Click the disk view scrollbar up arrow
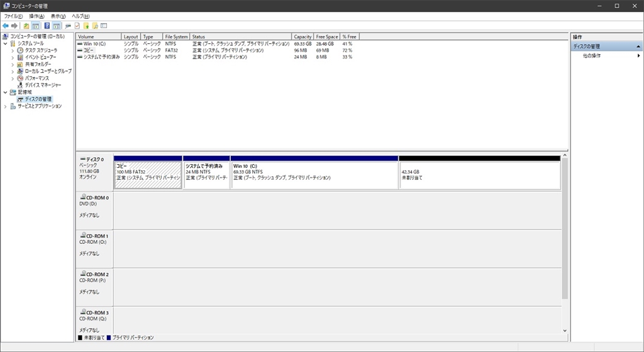This screenshot has height=352, width=644. 565,155
